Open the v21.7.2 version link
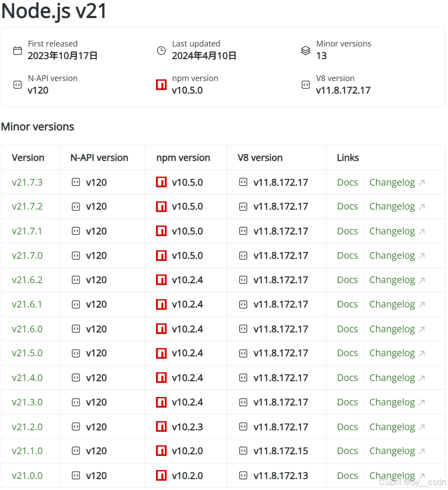Viewport: 448px width, 490px height. [27, 206]
